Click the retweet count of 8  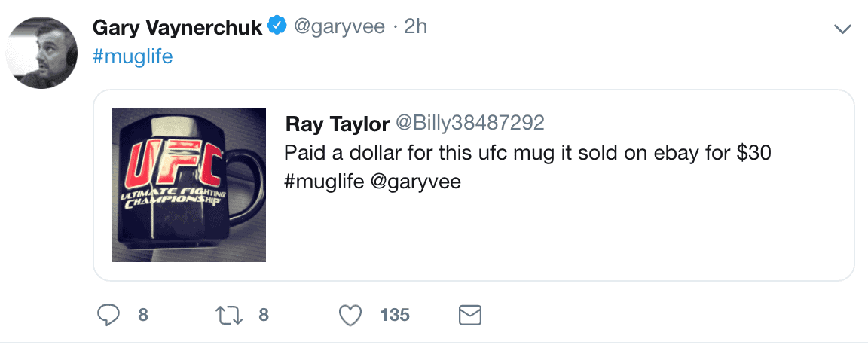(264, 316)
